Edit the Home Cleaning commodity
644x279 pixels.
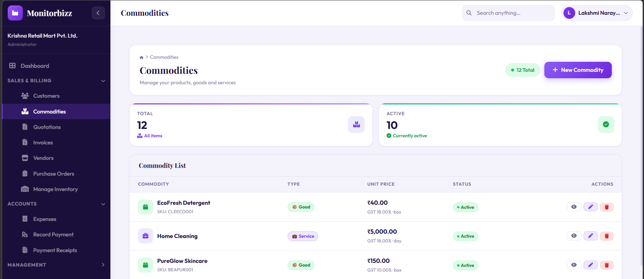[590, 236]
